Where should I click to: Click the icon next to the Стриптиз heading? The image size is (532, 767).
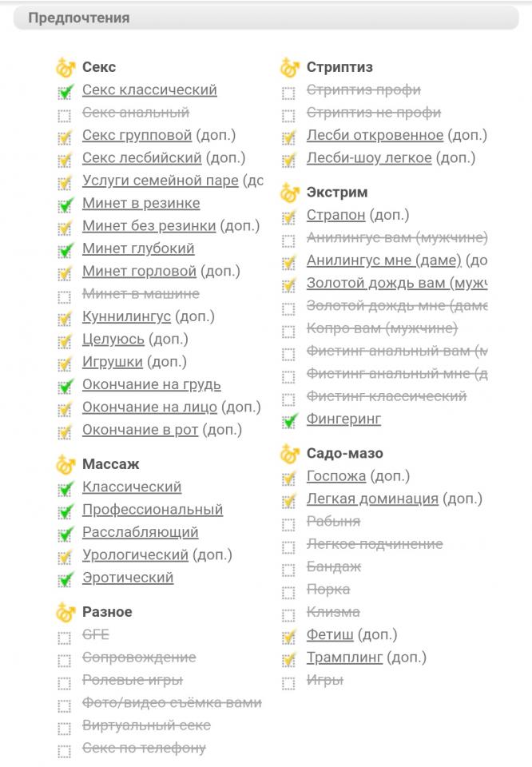(289, 68)
